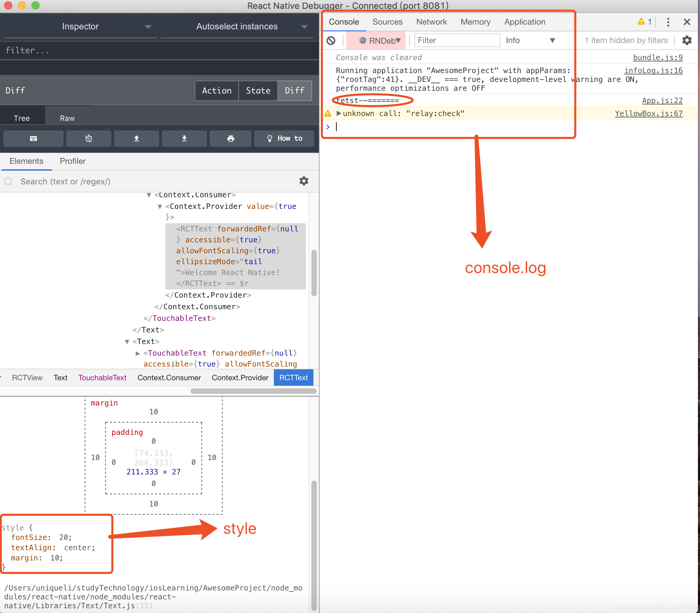Clear console with the ban icon
Image resolution: width=700 pixels, height=613 pixels.
tap(331, 41)
